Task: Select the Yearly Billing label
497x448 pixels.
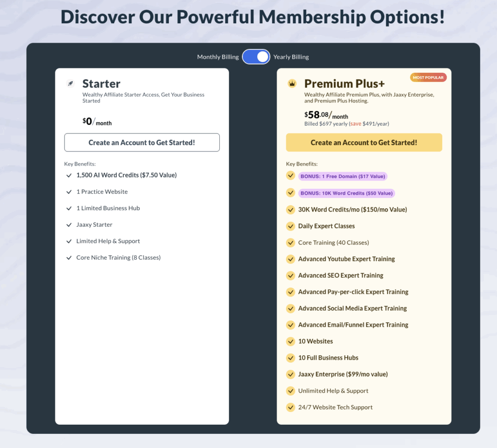Action: point(291,57)
